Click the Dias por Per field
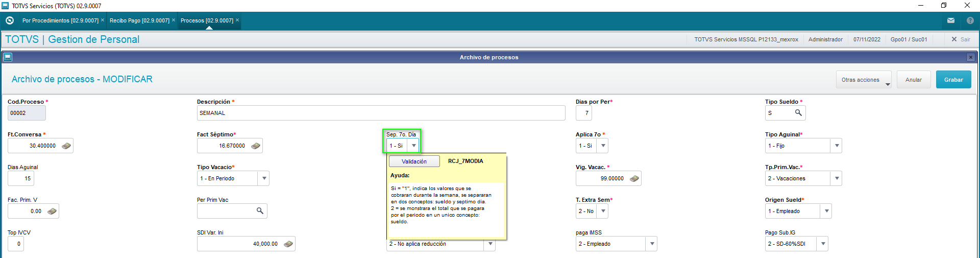The height and width of the screenshot is (258, 980). tap(584, 113)
